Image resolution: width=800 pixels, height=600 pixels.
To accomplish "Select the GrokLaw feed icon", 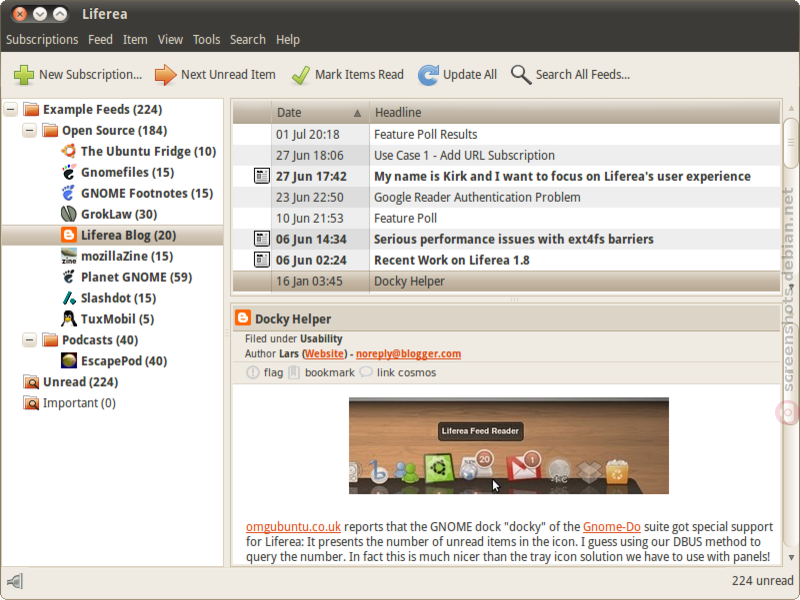I will (x=69, y=214).
